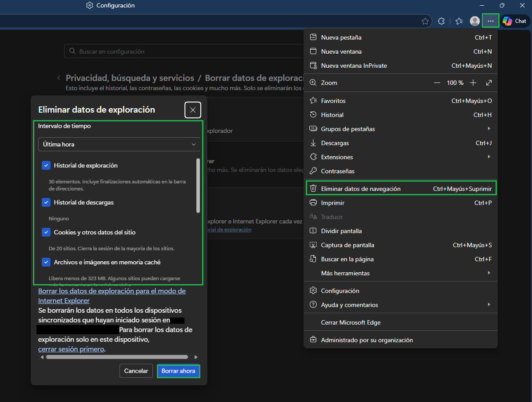Open the Copilot Chat button
The image size is (532, 402).
(x=515, y=21)
